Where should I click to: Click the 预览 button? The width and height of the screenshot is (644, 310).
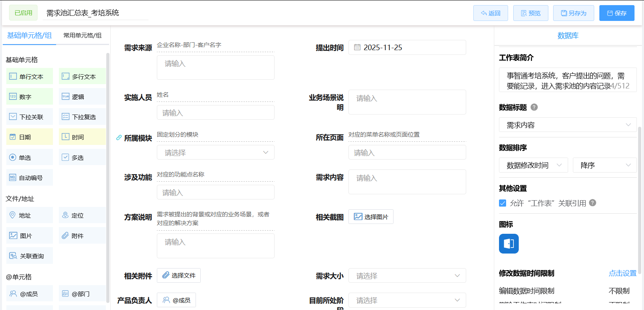click(531, 13)
